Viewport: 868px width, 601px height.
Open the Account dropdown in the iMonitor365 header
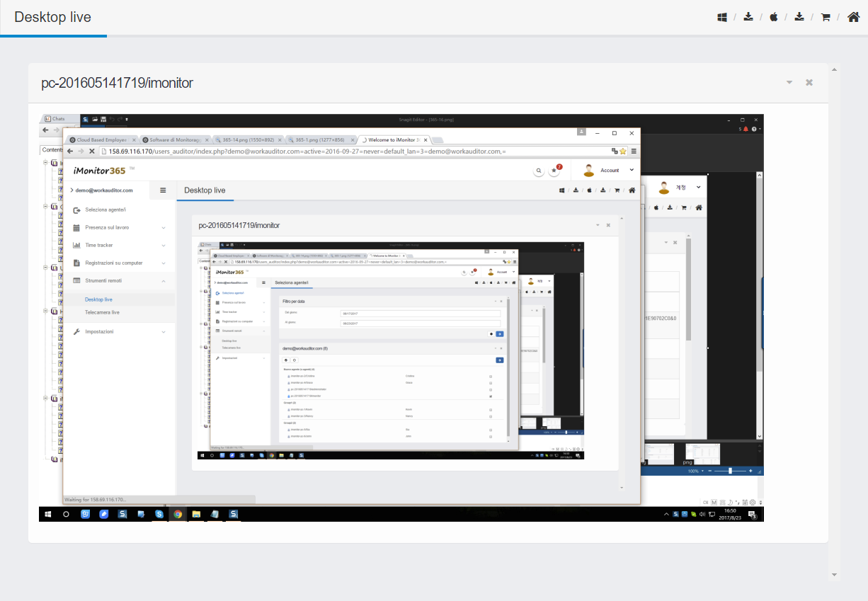pos(609,170)
